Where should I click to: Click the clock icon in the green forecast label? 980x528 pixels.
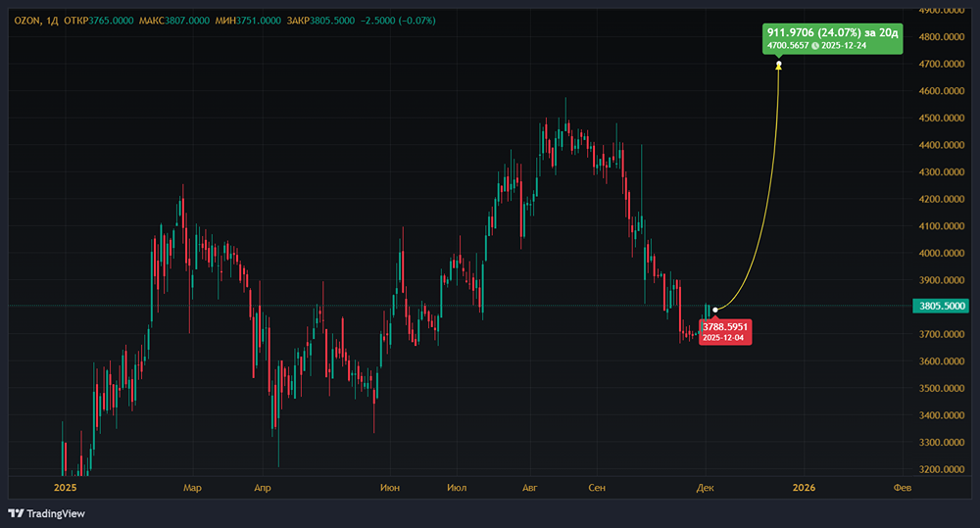[x=815, y=46]
